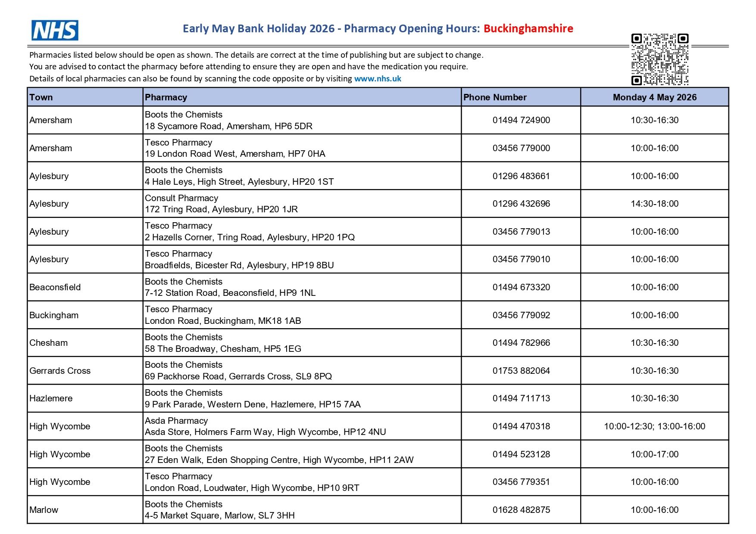Select Asda Pharmacy name in High Wycombe row

[x=176, y=421]
